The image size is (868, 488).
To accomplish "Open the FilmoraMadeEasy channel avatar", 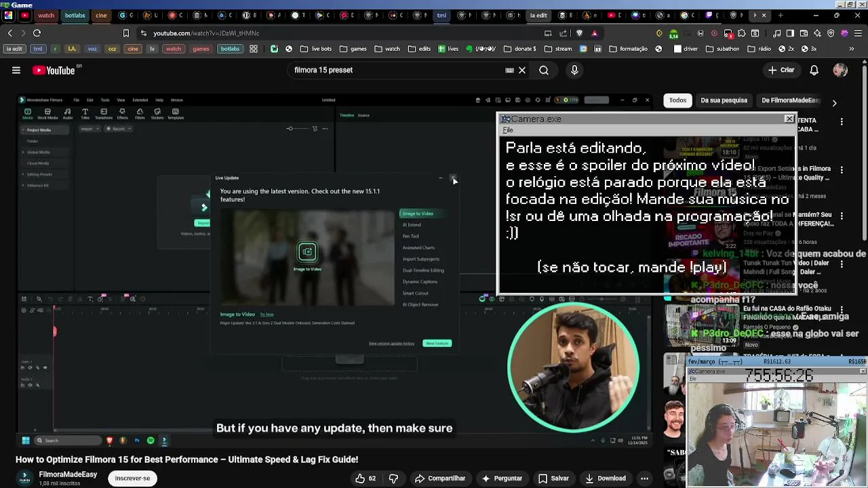I will (x=24, y=479).
